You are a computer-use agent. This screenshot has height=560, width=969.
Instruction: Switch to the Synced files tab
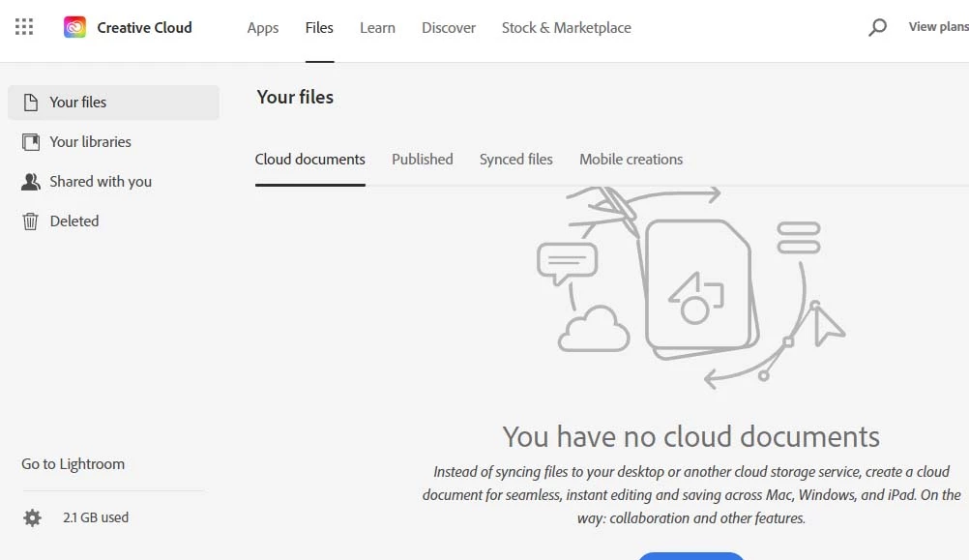tap(516, 160)
